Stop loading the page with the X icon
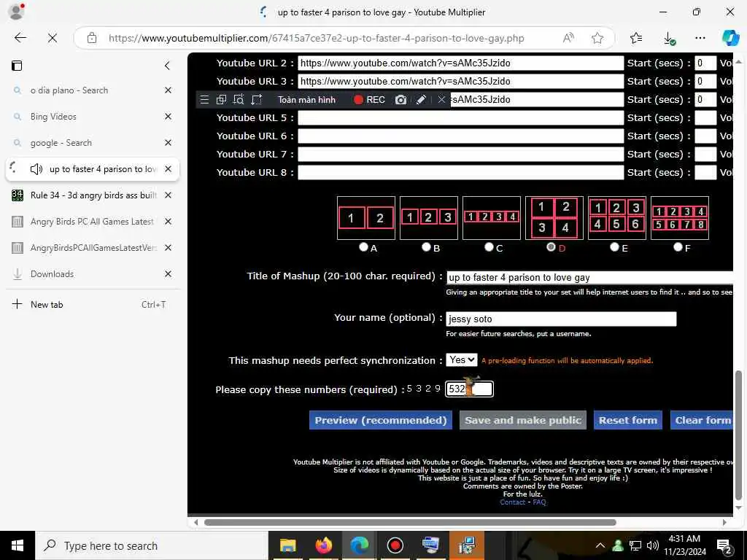The width and height of the screenshot is (747, 560). (53, 38)
